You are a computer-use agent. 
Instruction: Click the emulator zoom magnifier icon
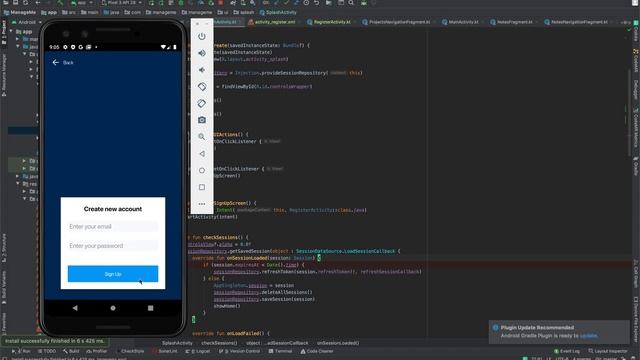pyautogui.click(x=202, y=137)
